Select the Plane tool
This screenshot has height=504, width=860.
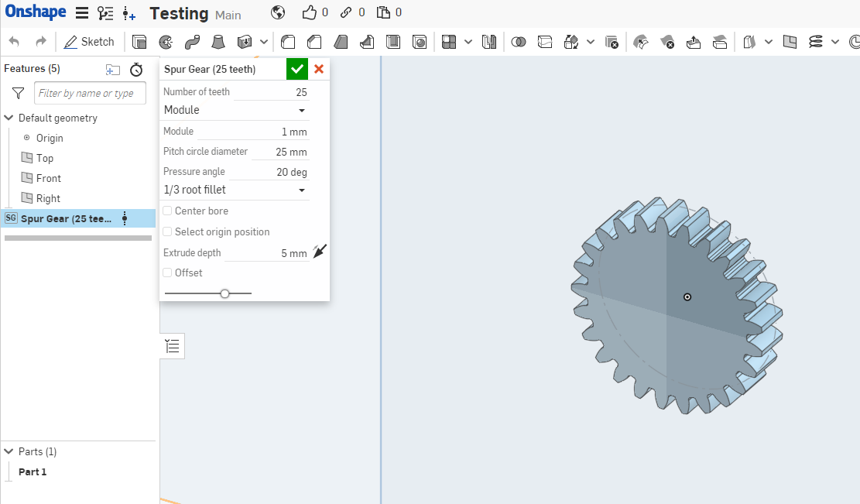tap(790, 42)
